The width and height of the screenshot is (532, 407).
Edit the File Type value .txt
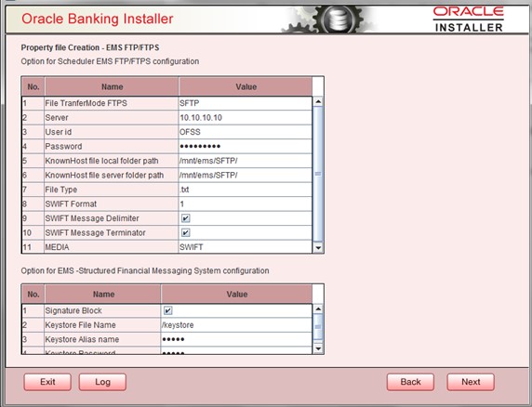point(245,190)
